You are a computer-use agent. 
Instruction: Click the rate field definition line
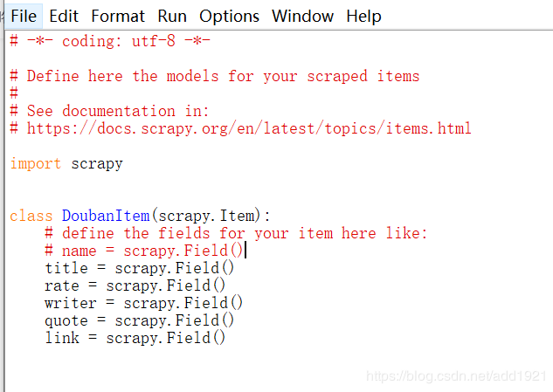(x=135, y=285)
